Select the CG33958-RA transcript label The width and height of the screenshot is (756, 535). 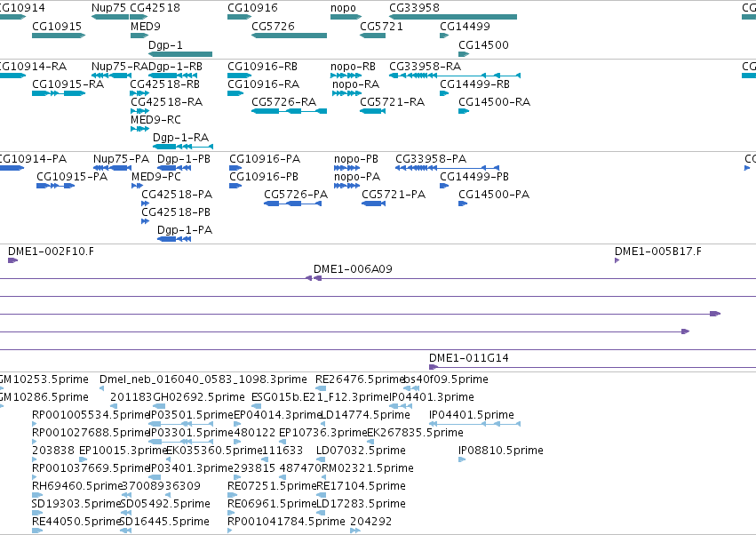coord(426,67)
